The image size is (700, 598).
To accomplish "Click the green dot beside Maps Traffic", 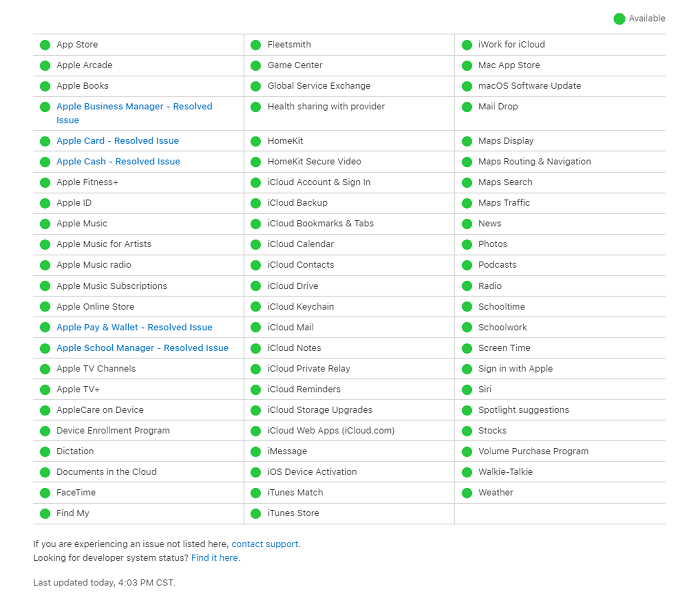I will click(x=467, y=203).
